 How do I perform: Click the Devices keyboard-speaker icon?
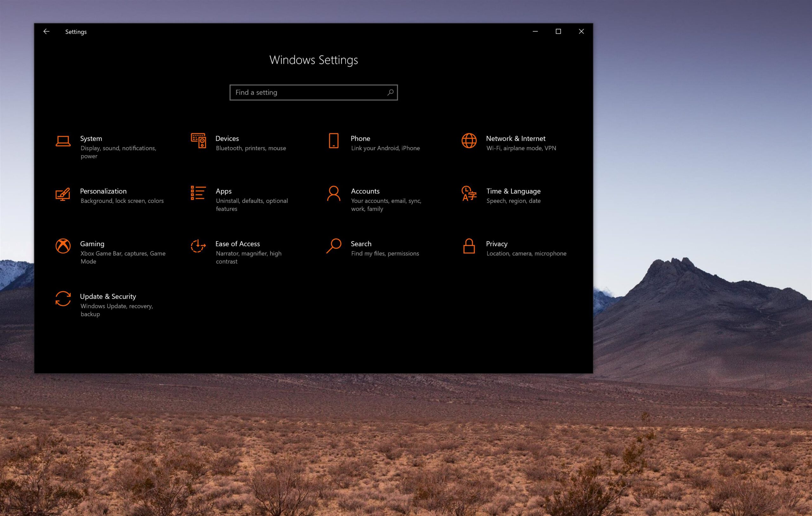pyautogui.click(x=198, y=140)
